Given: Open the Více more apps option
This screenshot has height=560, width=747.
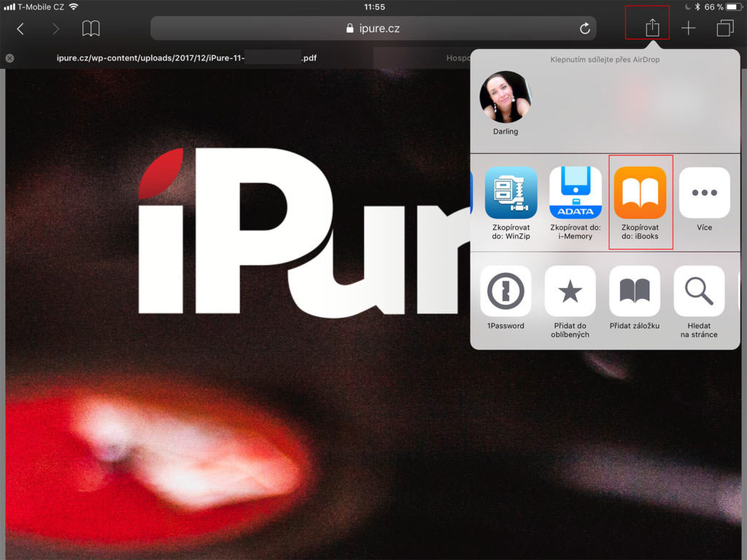Looking at the screenshot, I should click(704, 199).
